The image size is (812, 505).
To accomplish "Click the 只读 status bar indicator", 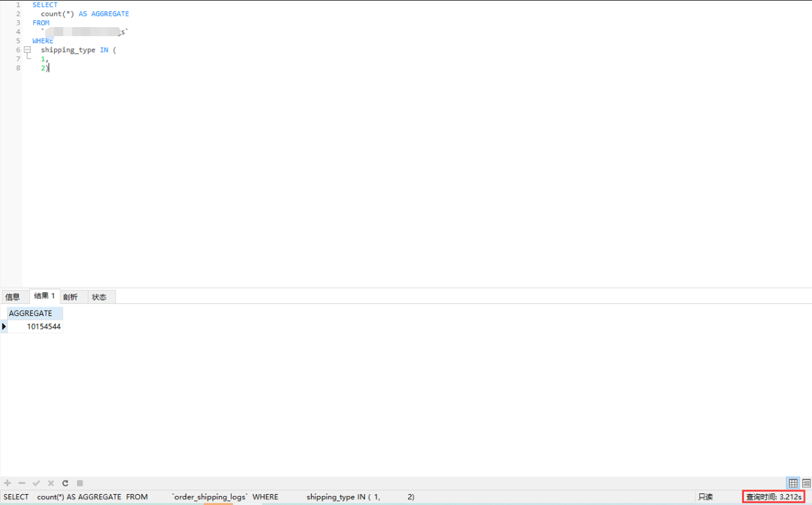I will pyautogui.click(x=705, y=497).
